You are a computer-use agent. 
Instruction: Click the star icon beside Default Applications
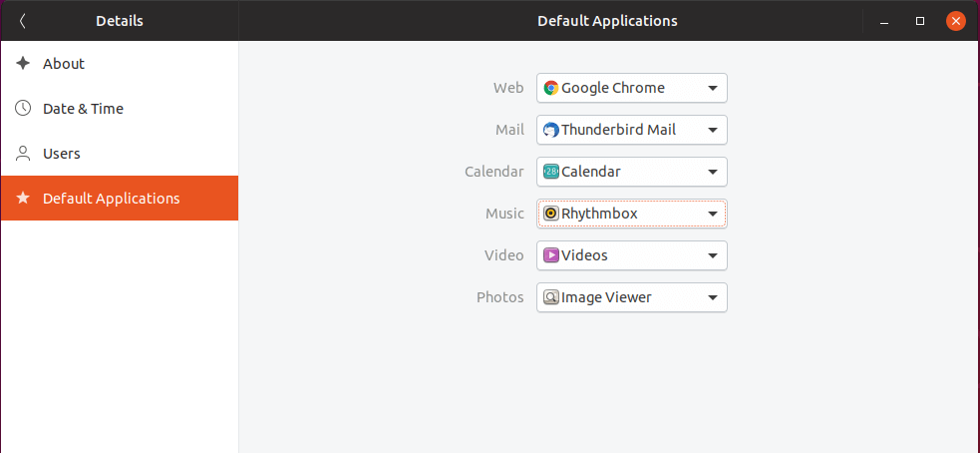coord(23,199)
